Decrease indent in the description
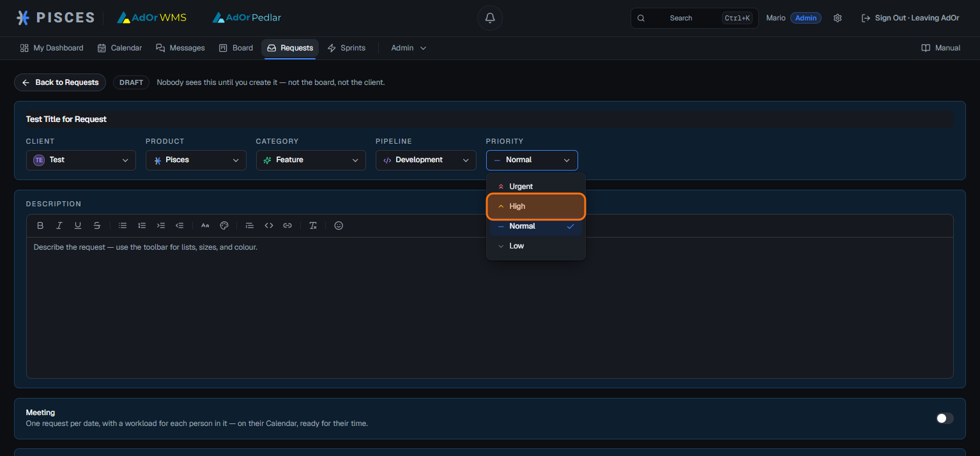 click(x=180, y=225)
